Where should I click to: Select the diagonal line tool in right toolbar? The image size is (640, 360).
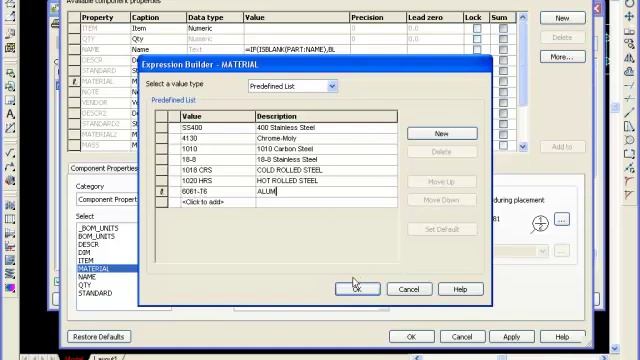[629, 113]
